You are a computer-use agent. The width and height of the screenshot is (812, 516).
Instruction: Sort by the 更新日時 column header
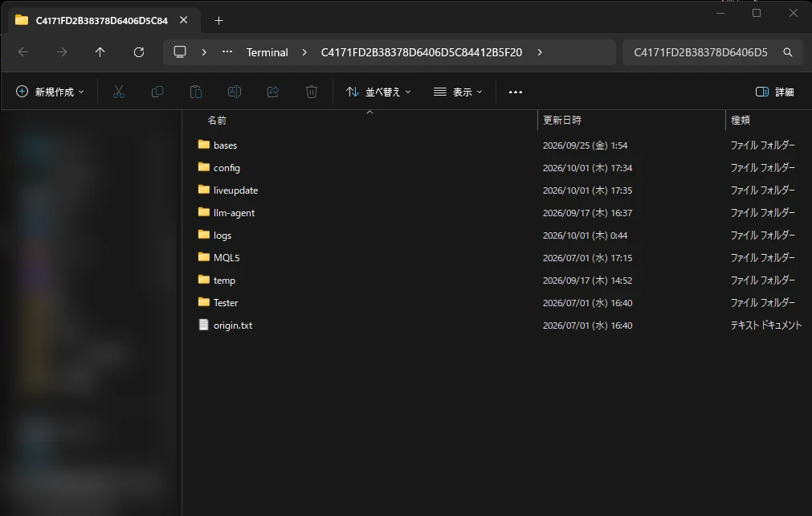pyautogui.click(x=562, y=121)
